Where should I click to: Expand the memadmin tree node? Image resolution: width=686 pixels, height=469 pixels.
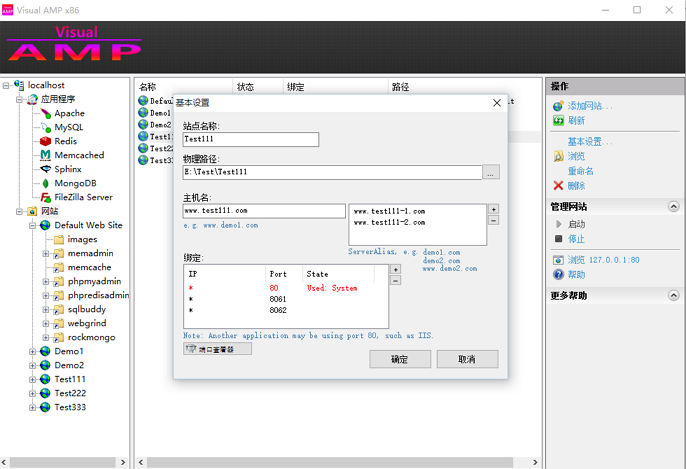pyautogui.click(x=46, y=253)
